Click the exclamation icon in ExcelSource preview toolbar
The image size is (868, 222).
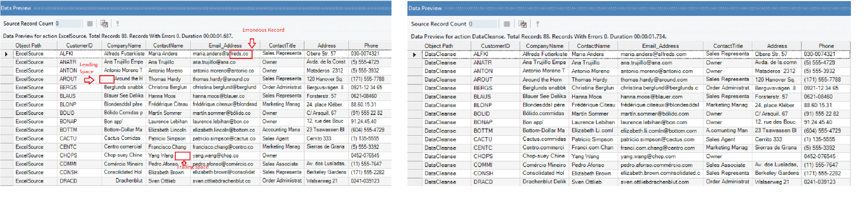pos(117,24)
